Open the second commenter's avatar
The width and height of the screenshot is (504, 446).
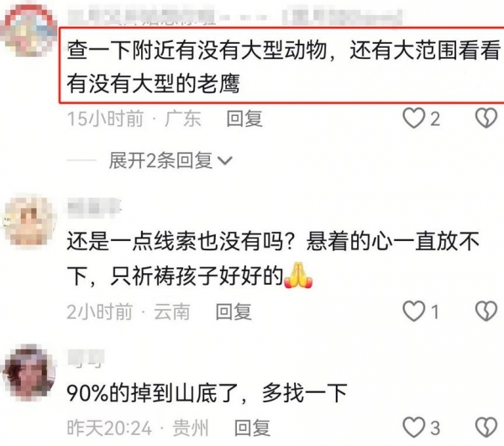tap(29, 221)
